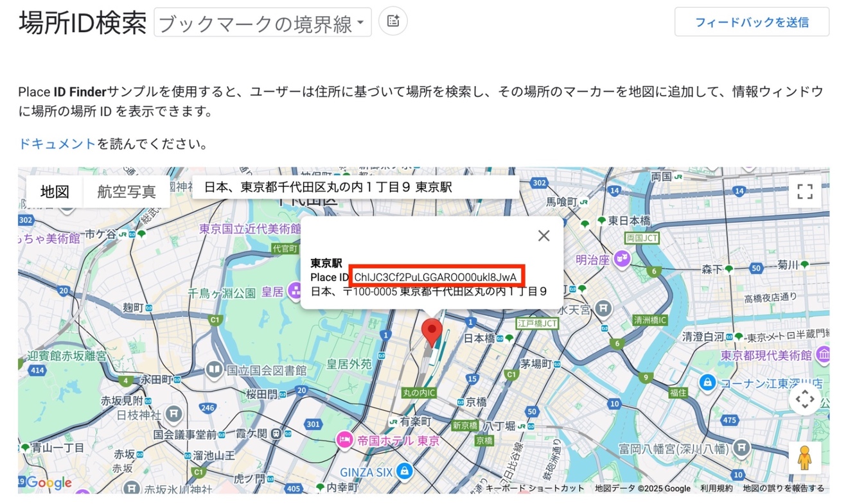848x504 pixels.
Task: Click the red Tokyo Station marker pin
Action: [432, 334]
